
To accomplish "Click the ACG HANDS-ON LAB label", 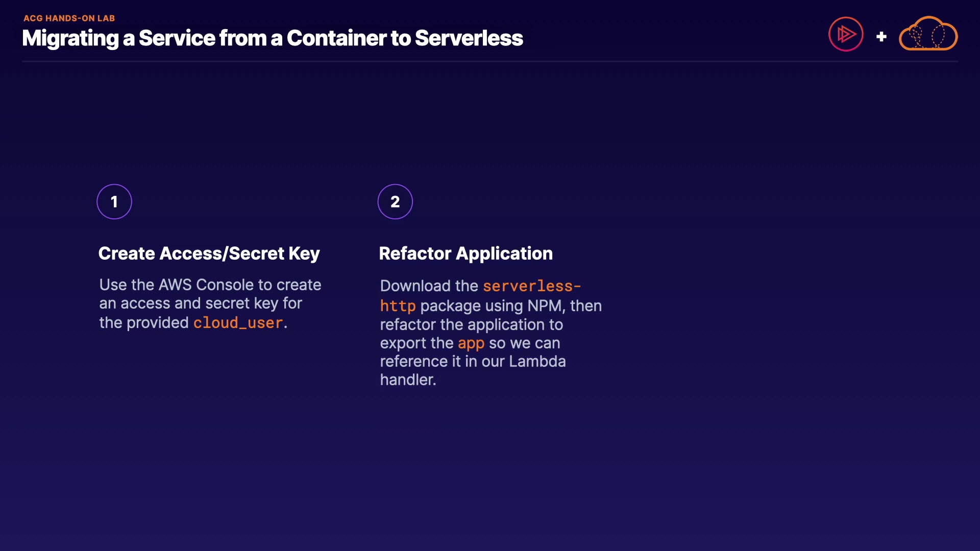I will (69, 18).
